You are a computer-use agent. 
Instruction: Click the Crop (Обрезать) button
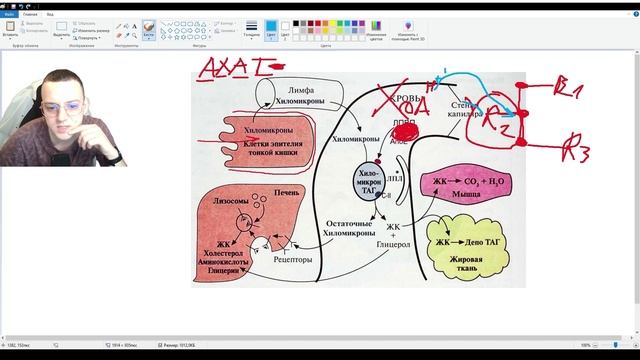click(x=84, y=23)
